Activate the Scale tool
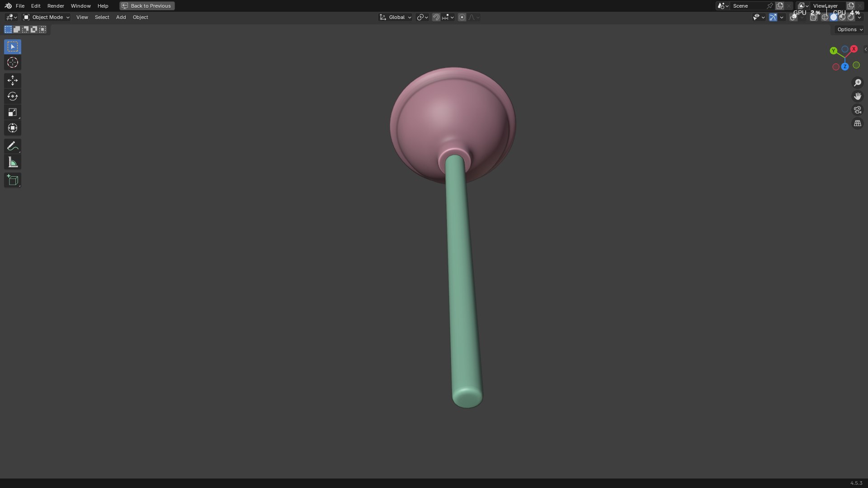 coord(13,112)
